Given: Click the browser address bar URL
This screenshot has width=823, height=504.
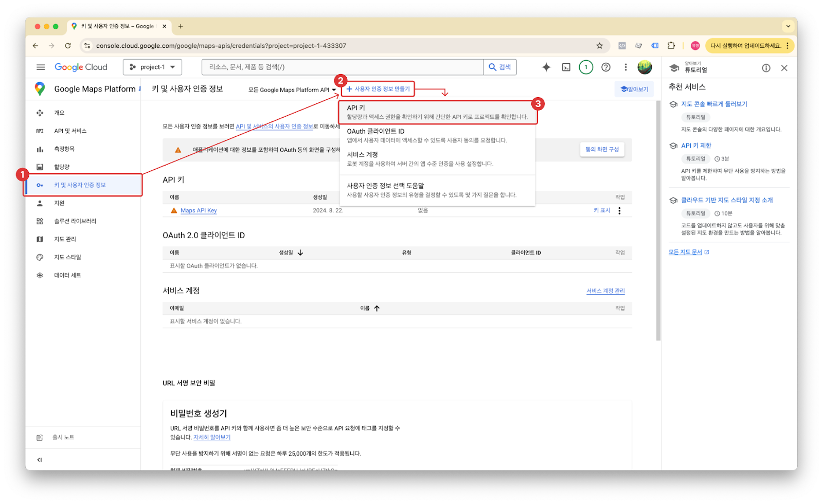Looking at the screenshot, I should (221, 46).
